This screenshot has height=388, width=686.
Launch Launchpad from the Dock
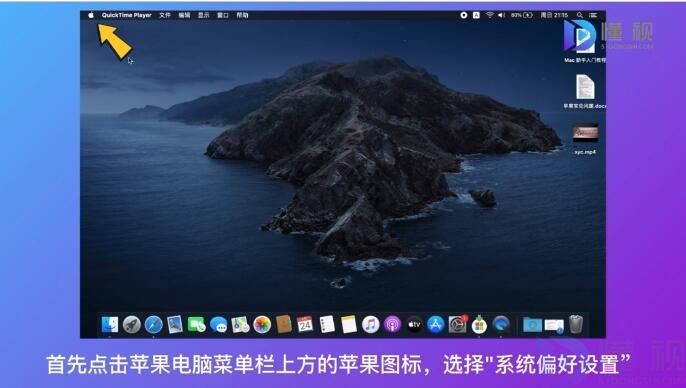coord(132,325)
